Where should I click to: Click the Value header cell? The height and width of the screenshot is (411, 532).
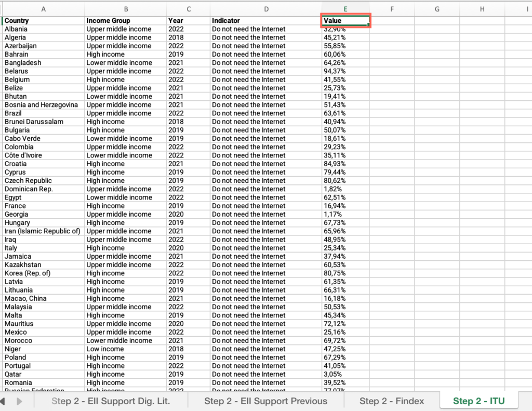(345, 21)
